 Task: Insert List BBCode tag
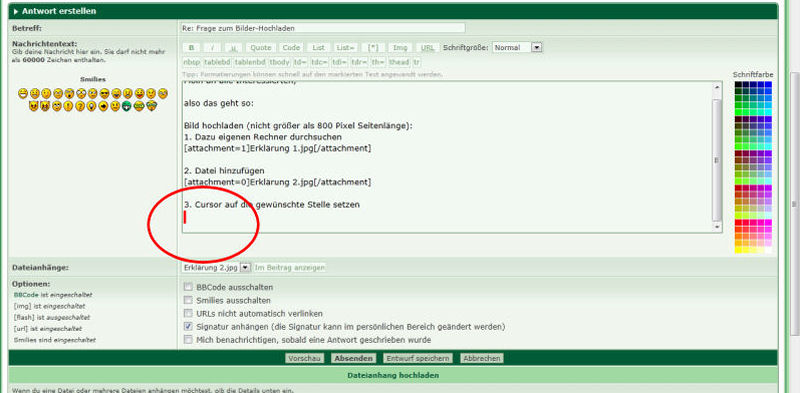click(x=318, y=47)
